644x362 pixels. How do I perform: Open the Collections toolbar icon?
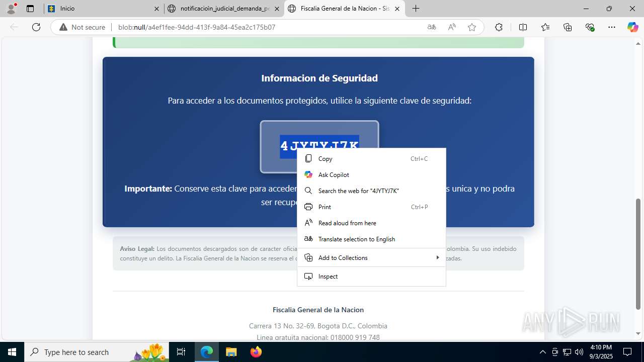point(568,27)
